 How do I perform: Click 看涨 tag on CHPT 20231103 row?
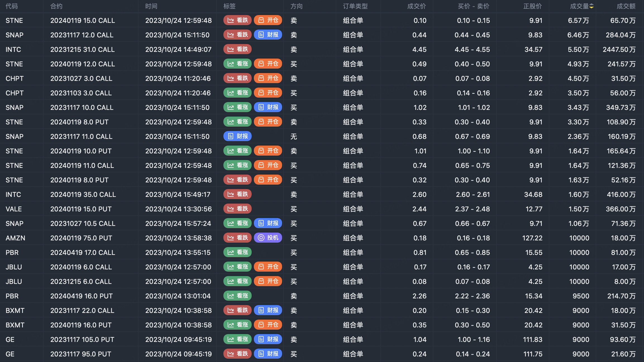238,93
